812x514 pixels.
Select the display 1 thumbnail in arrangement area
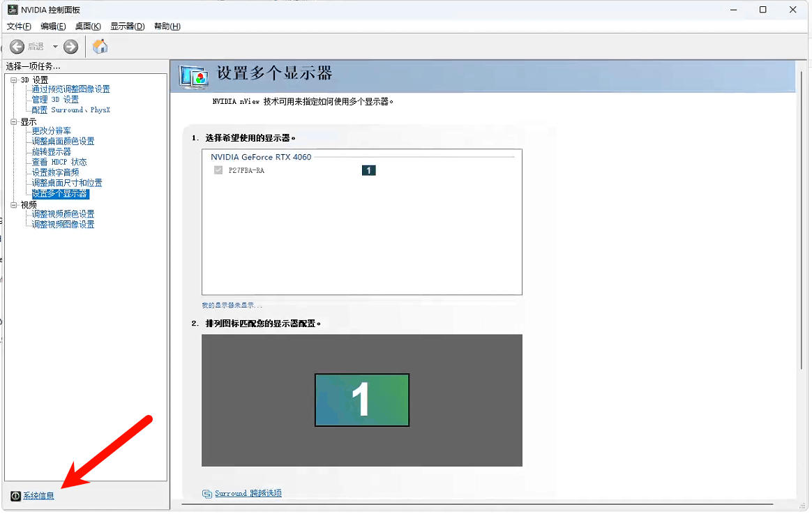[362, 400]
